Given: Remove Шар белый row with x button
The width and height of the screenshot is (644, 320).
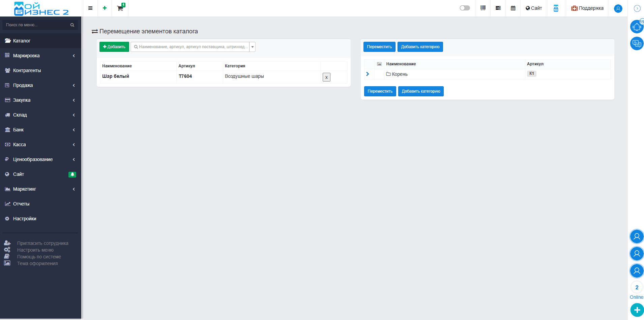Looking at the screenshot, I should (326, 77).
